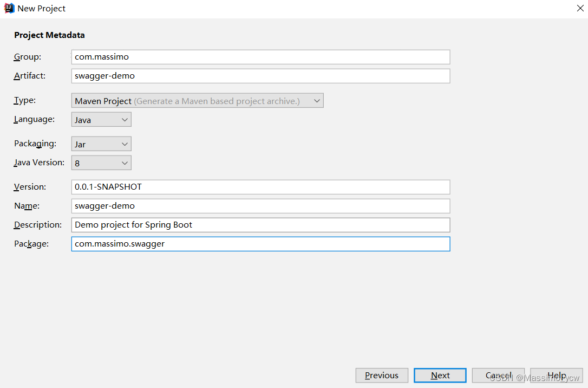Open the Packaging dropdown showing Jar
The height and width of the screenshot is (388, 588).
pos(101,144)
